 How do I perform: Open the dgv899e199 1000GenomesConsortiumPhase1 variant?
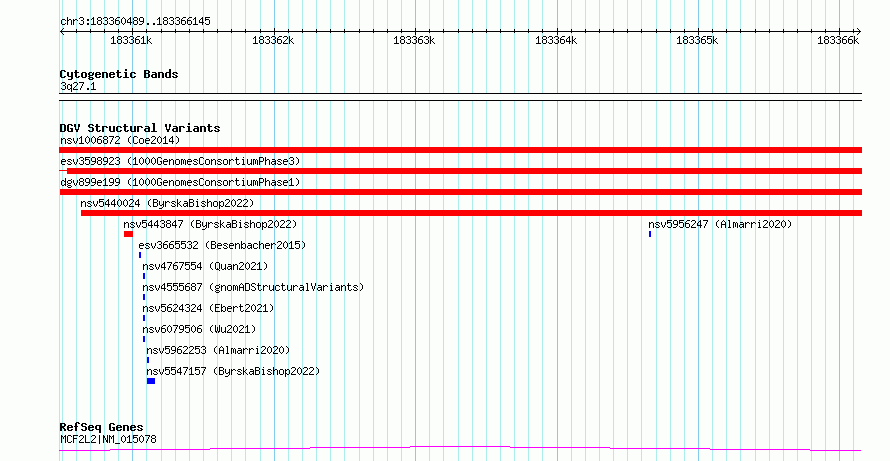tap(180, 182)
